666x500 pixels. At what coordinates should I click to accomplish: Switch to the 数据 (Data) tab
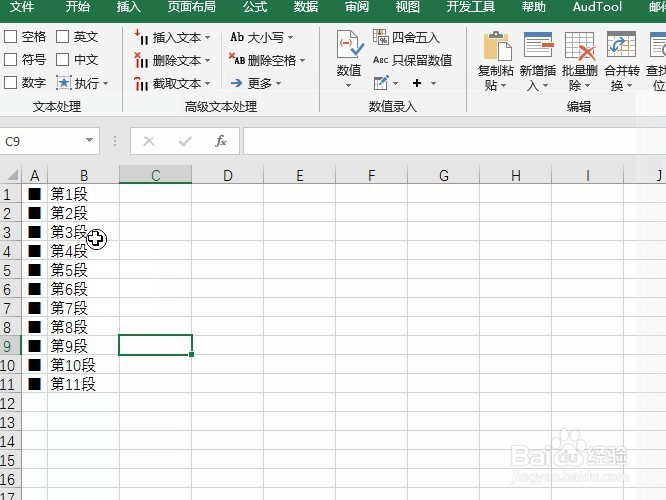coord(306,7)
